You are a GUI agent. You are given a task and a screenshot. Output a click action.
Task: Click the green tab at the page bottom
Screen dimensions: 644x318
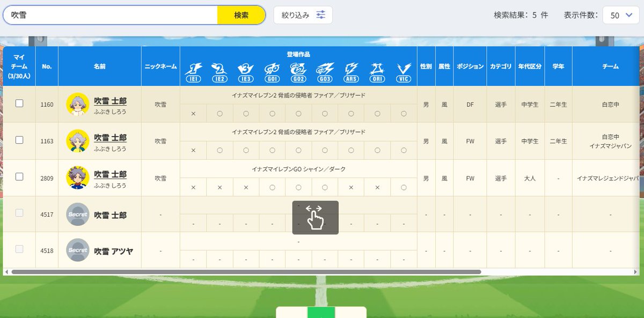(321, 312)
